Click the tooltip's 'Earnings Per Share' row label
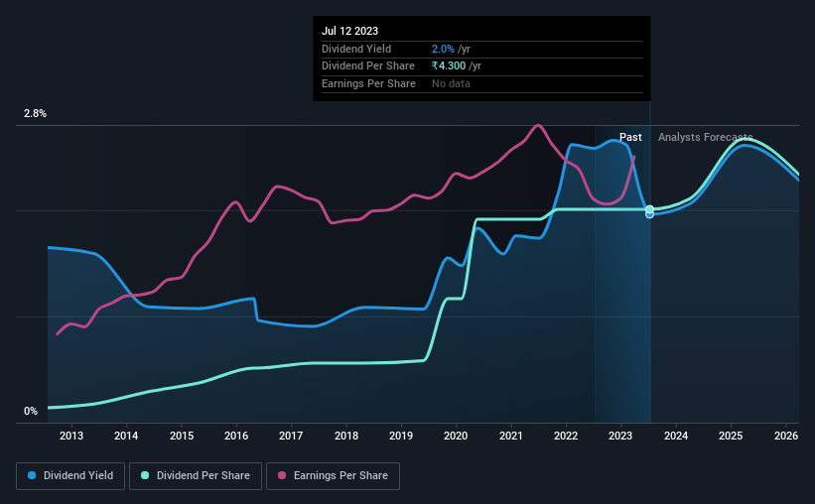Image resolution: width=815 pixels, height=504 pixels. coord(368,83)
